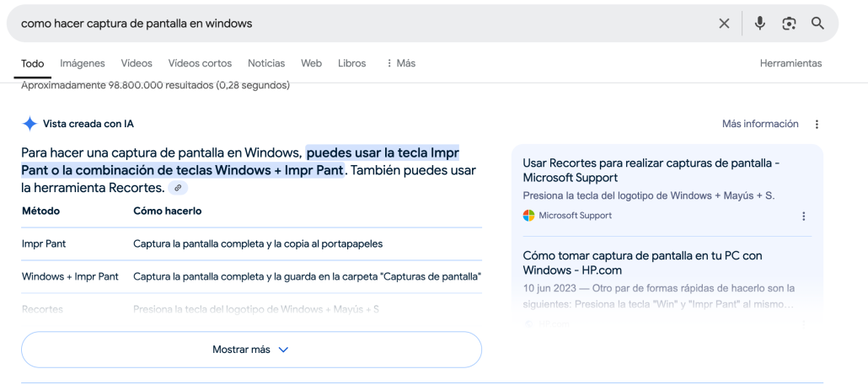Select the Noticias tab

coord(266,63)
